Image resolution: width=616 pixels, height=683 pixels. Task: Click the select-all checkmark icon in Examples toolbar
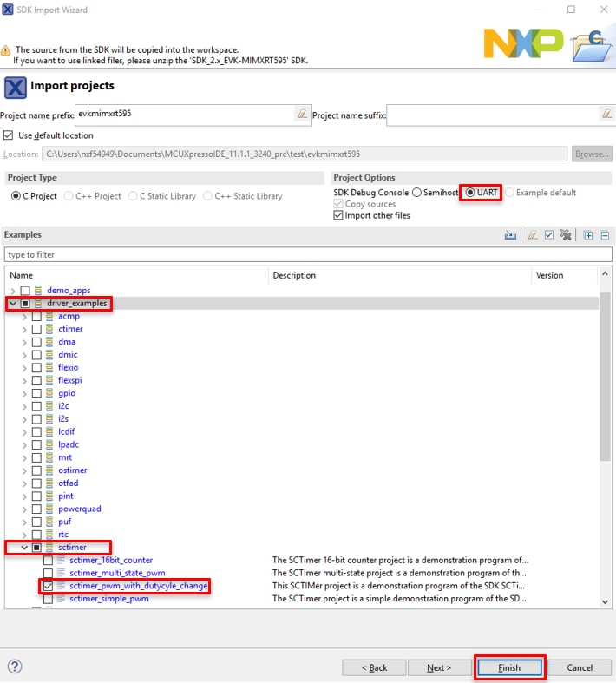(x=549, y=235)
